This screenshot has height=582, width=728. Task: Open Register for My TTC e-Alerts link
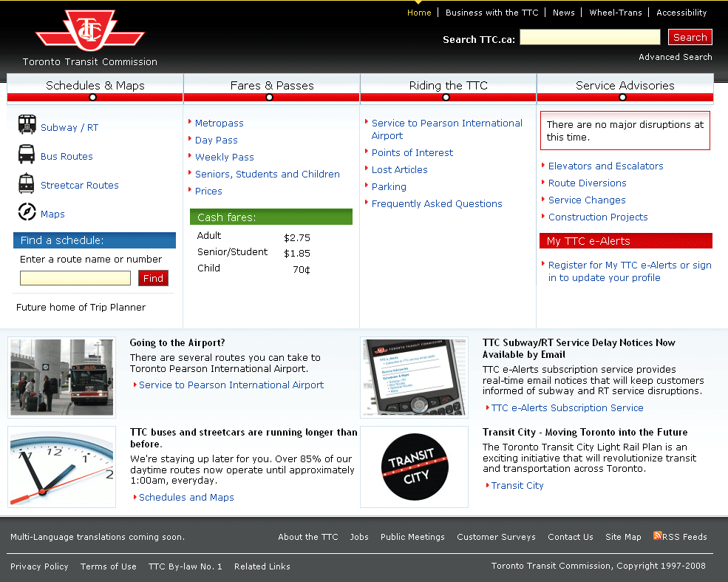click(x=630, y=271)
